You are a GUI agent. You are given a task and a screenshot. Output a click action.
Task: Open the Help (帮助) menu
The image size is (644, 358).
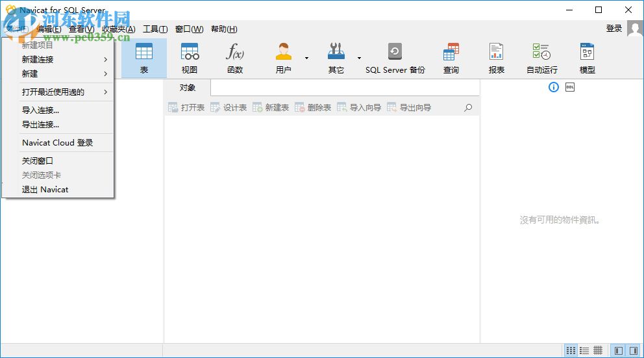click(224, 29)
